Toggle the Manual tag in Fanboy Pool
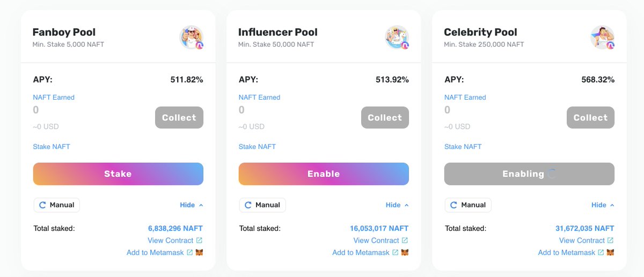 coord(57,205)
